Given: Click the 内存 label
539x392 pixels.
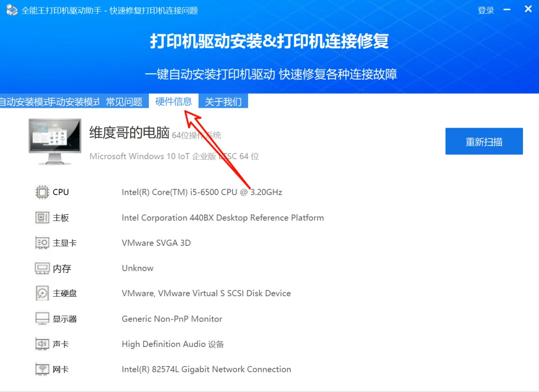Looking at the screenshot, I should coord(62,268).
